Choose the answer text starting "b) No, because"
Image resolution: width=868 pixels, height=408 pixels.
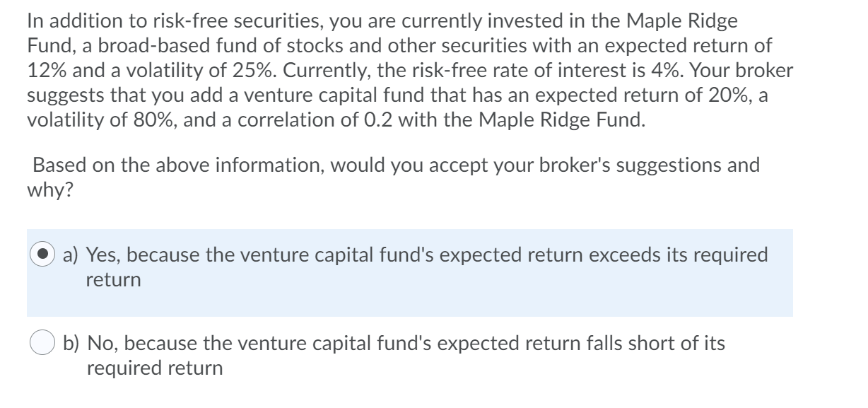(x=394, y=356)
